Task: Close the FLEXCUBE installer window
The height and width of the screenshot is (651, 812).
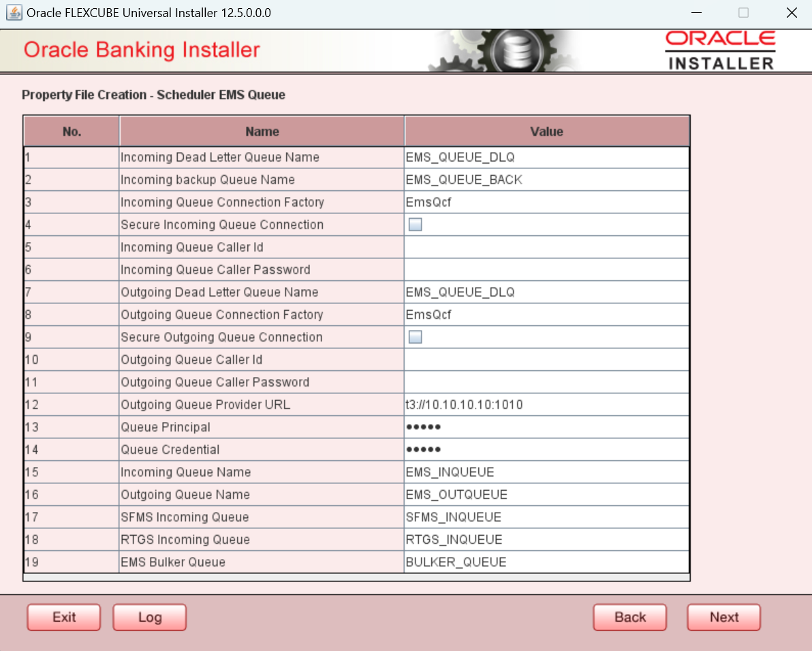Action: (792, 12)
